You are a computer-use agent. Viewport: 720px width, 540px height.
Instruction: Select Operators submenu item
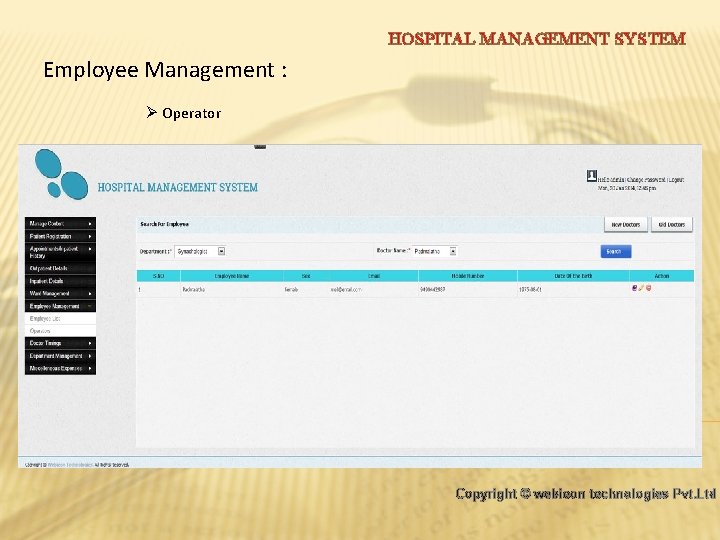click(60, 331)
